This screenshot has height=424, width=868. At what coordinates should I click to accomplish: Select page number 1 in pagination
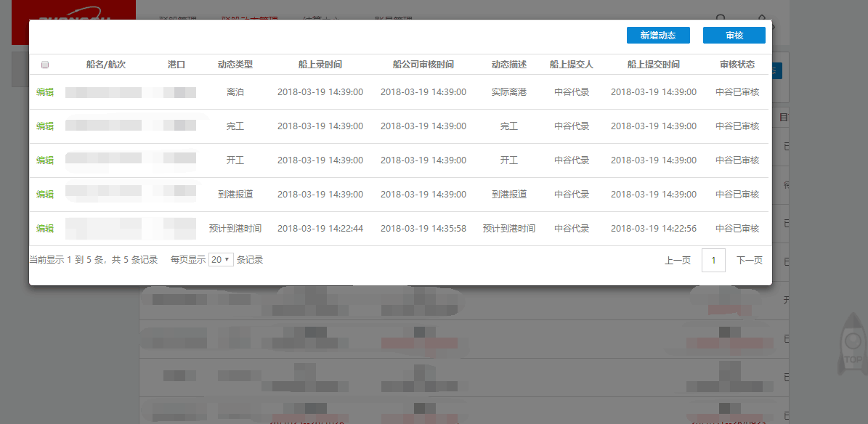(713, 260)
